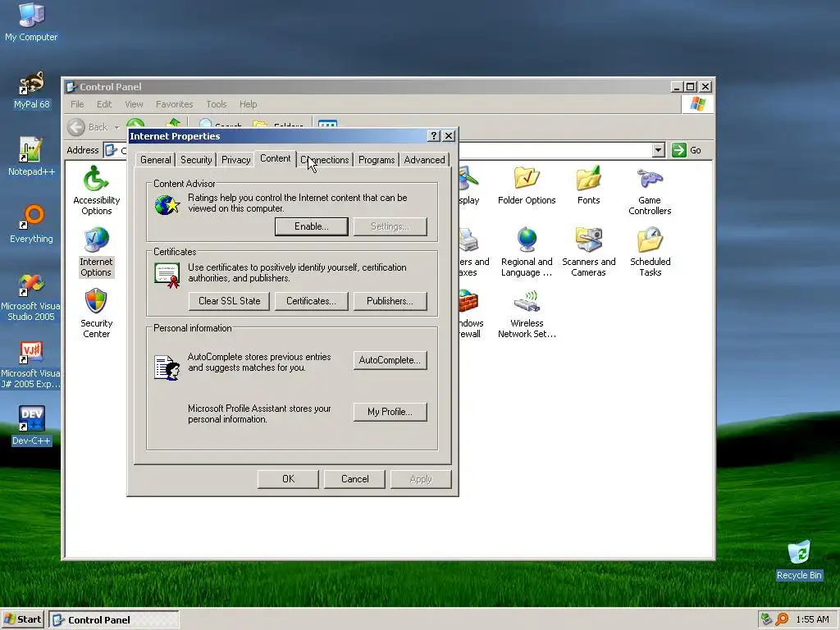Switch to the Privacy tab
Viewport: 840px width, 630px height.
coord(235,160)
